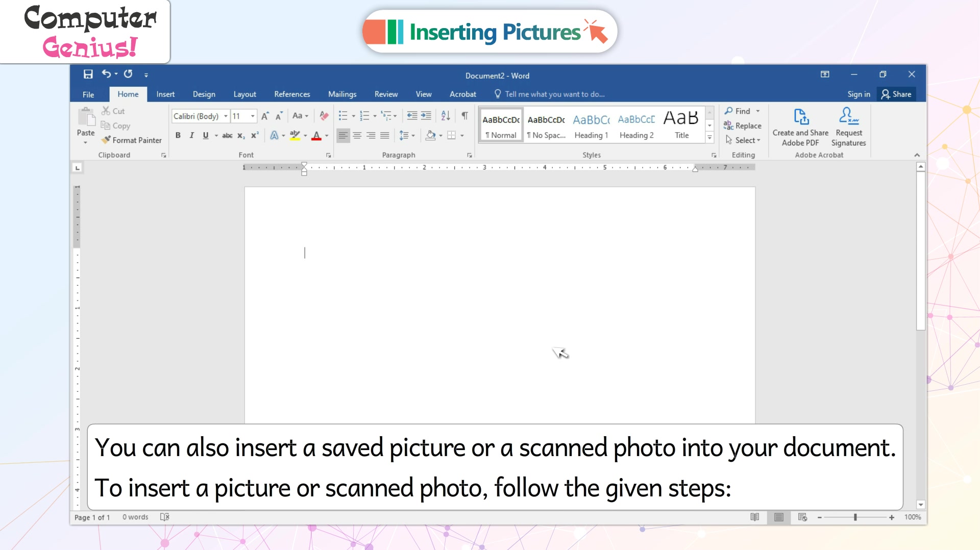Image resolution: width=980 pixels, height=550 pixels.
Task: Click the vertical scrollbar down arrow
Action: tap(921, 505)
